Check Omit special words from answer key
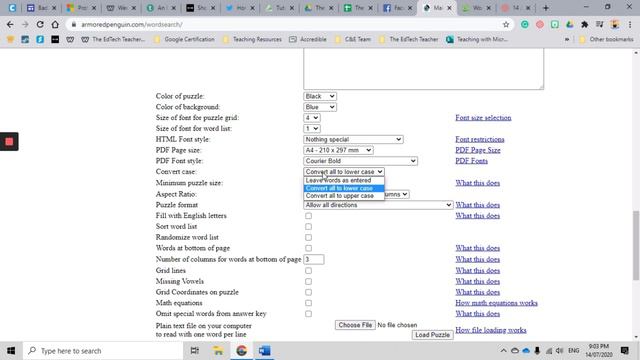 [308, 314]
